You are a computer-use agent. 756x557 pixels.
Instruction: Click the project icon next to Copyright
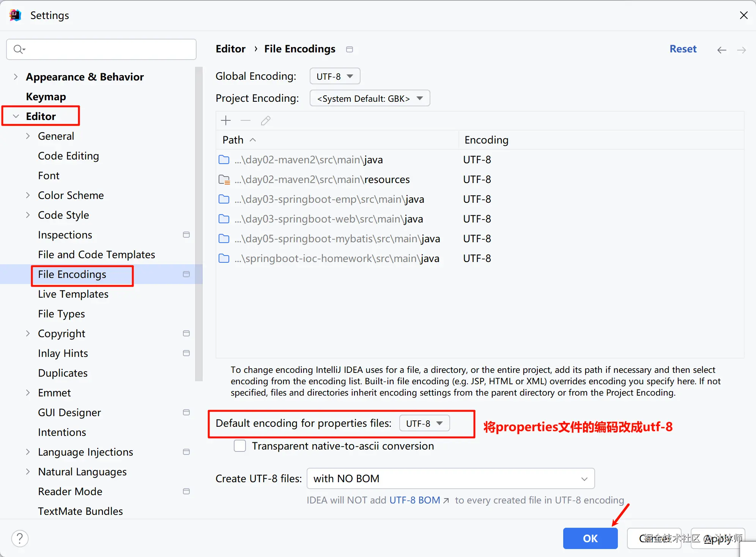coord(186,333)
